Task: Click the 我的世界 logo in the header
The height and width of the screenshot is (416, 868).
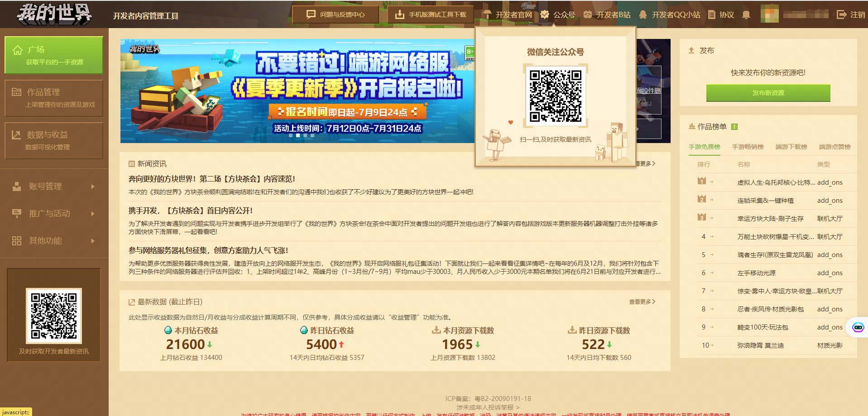Action: point(54,14)
